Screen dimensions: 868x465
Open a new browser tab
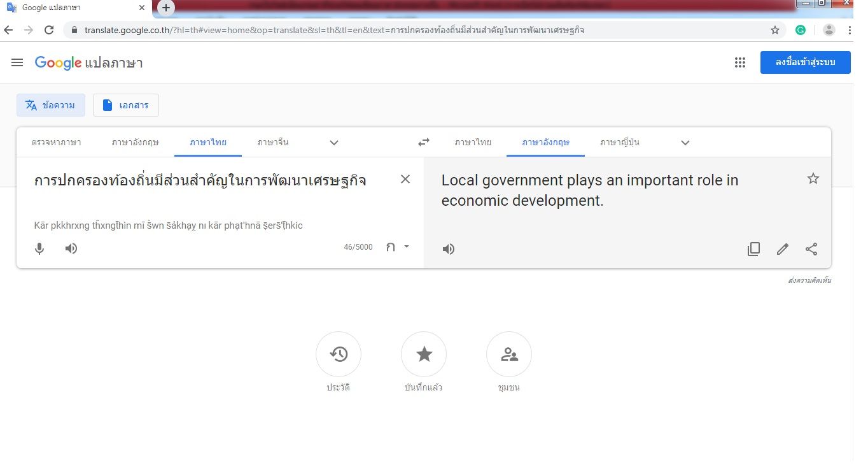(x=166, y=8)
